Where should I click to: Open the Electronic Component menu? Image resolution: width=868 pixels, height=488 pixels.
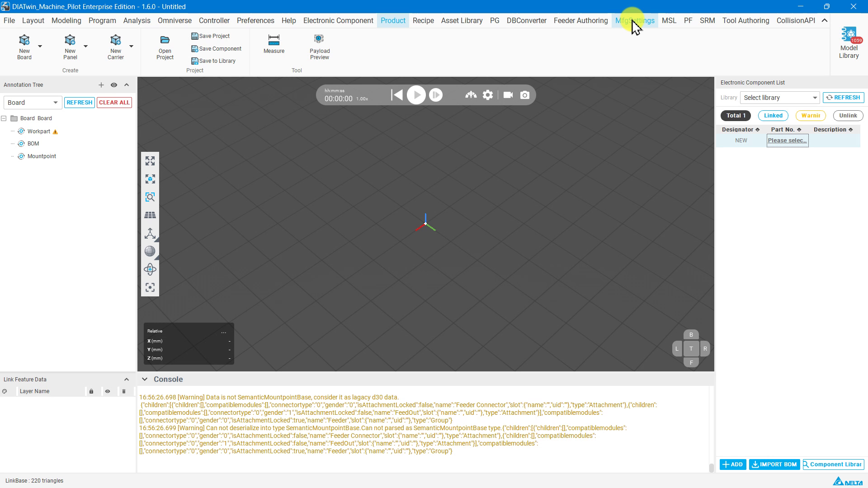tap(338, 21)
